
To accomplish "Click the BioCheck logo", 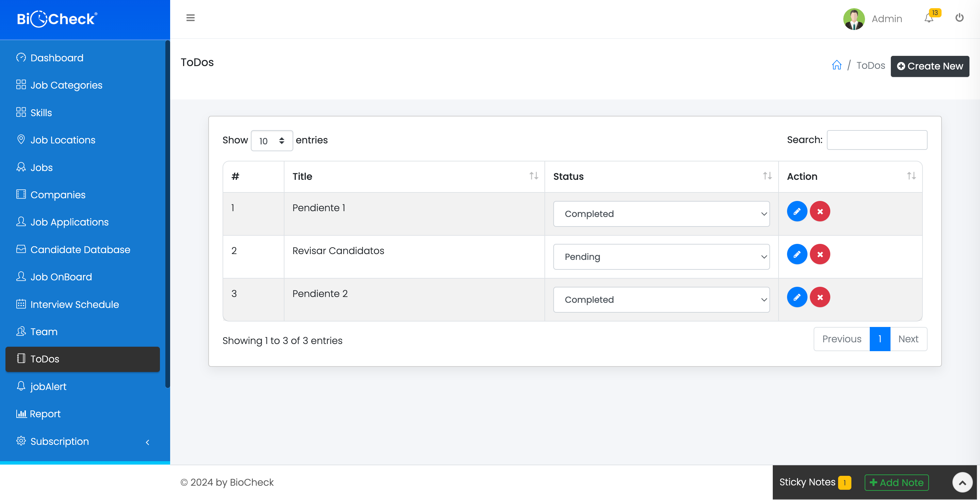I will pyautogui.click(x=57, y=19).
